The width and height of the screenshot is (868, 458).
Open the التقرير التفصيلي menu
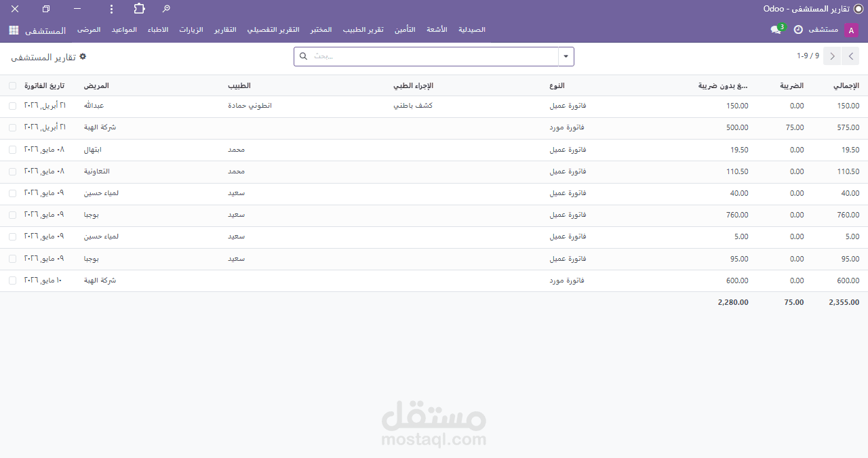[273, 30]
